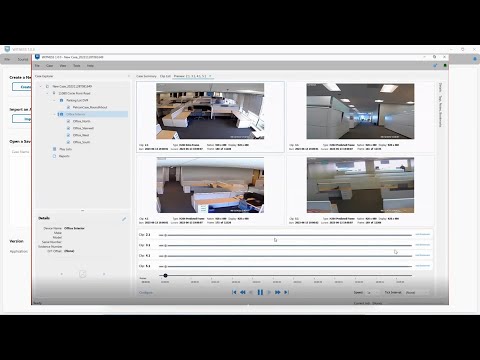Pause playback with the pause button
The height and width of the screenshot is (360, 480).
click(260, 292)
